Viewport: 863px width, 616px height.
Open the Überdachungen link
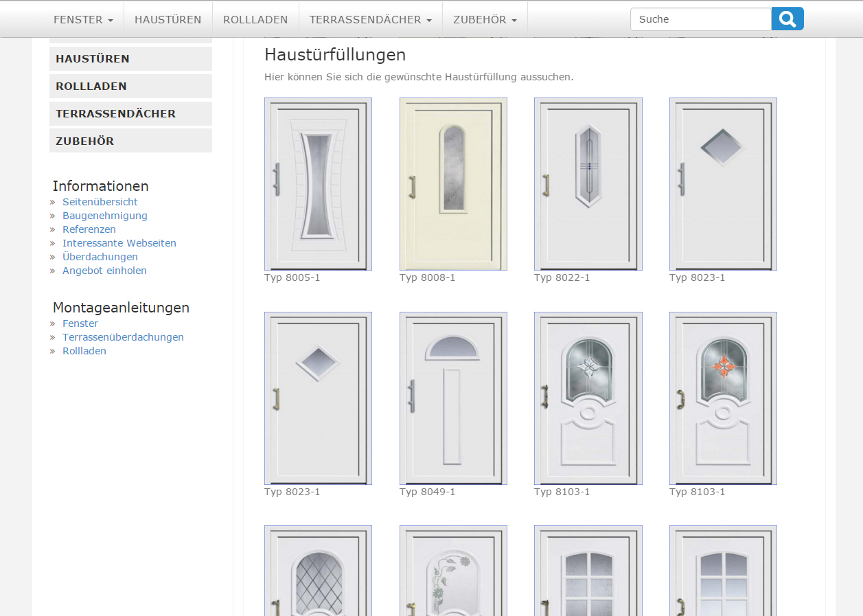coord(100,257)
